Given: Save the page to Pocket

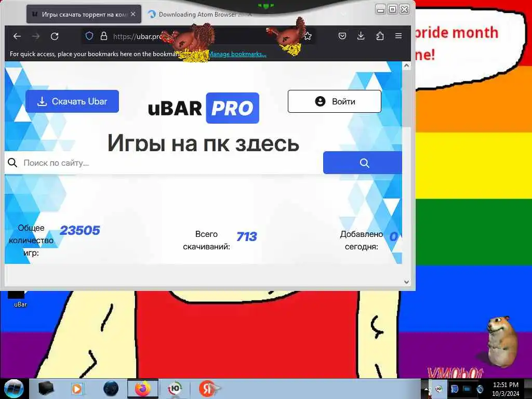Looking at the screenshot, I should [342, 36].
